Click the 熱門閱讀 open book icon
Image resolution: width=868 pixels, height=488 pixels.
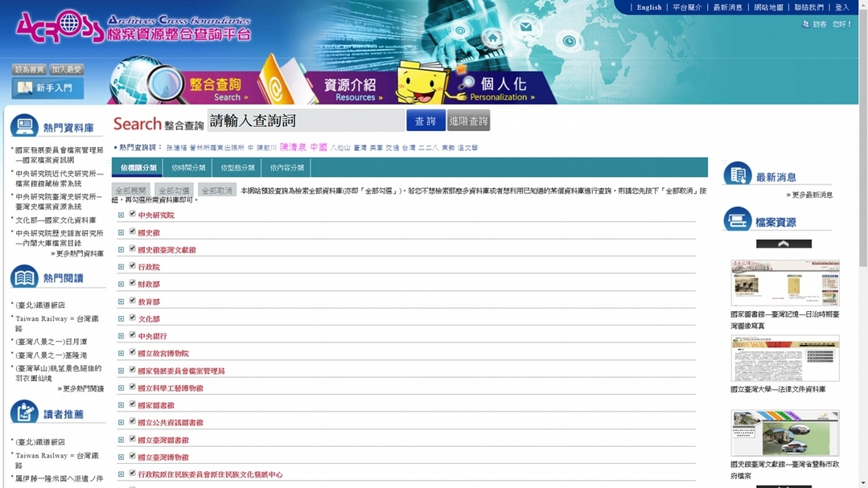[x=24, y=277]
